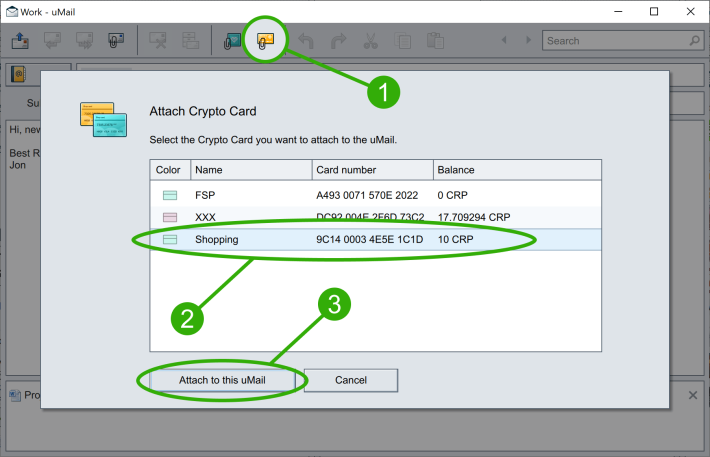Viewport: 710px width, 457px height.
Task: Click the Cancel button
Action: [x=351, y=380]
